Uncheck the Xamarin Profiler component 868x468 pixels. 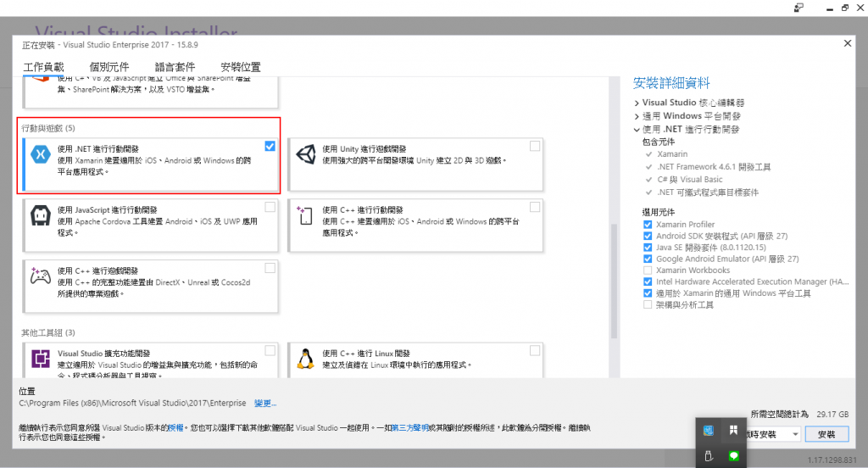coord(647,225)
